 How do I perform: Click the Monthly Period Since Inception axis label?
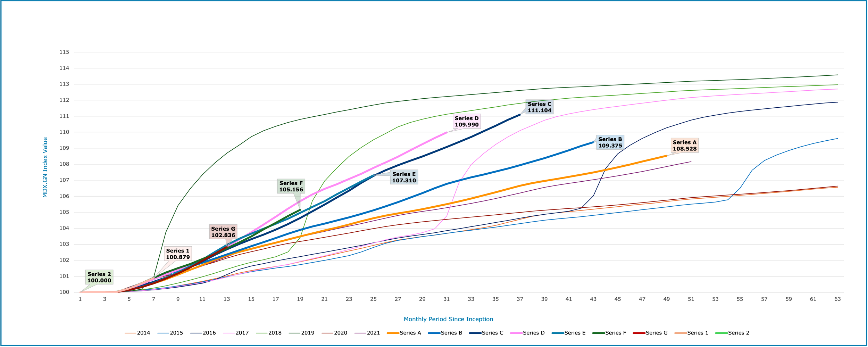(448, 318)
